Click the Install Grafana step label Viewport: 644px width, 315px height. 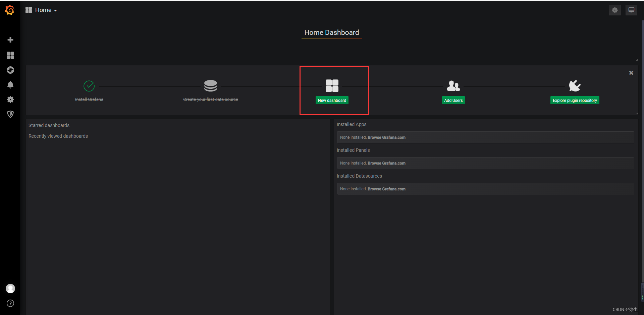(89, 100)
